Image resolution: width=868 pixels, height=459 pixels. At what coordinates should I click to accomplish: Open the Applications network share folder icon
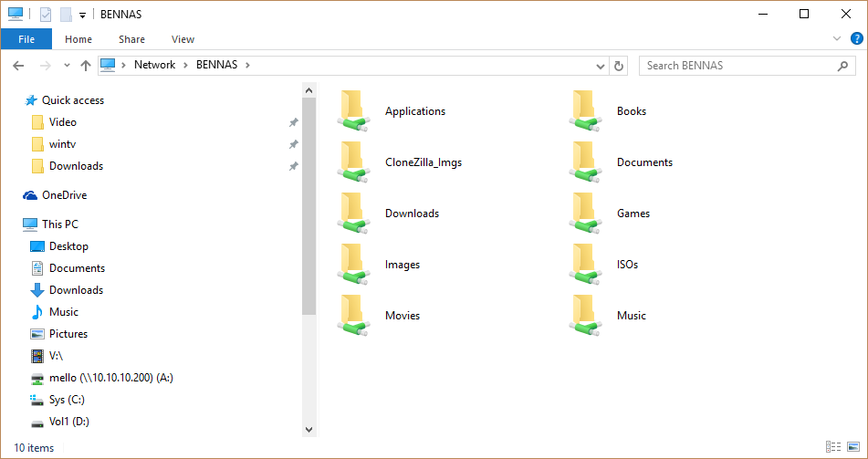pyautogui.click(x=353, y=111)
